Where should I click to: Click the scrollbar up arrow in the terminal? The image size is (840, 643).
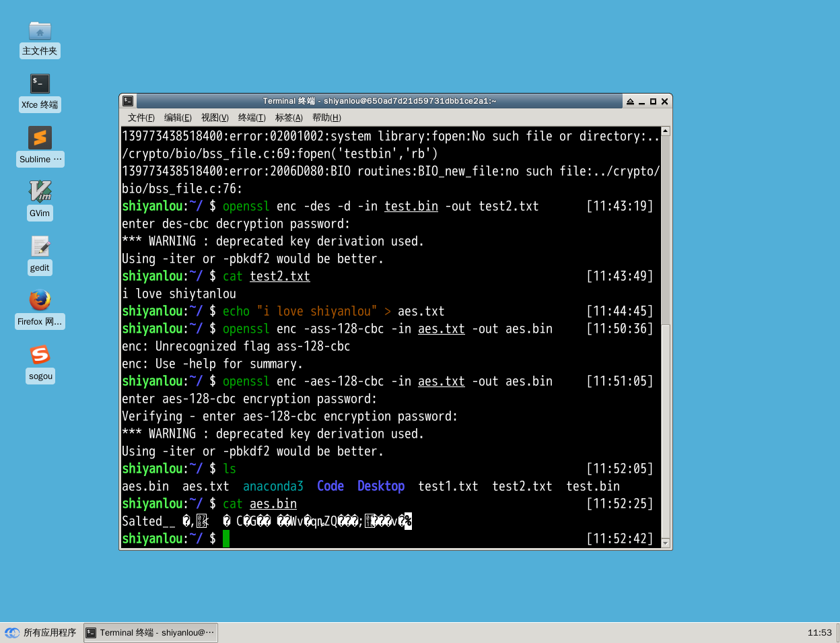665,131
